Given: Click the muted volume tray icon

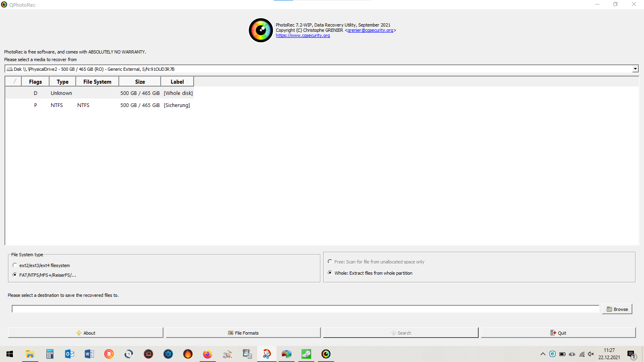Looking at the screenshot, I should pos(591,354).
